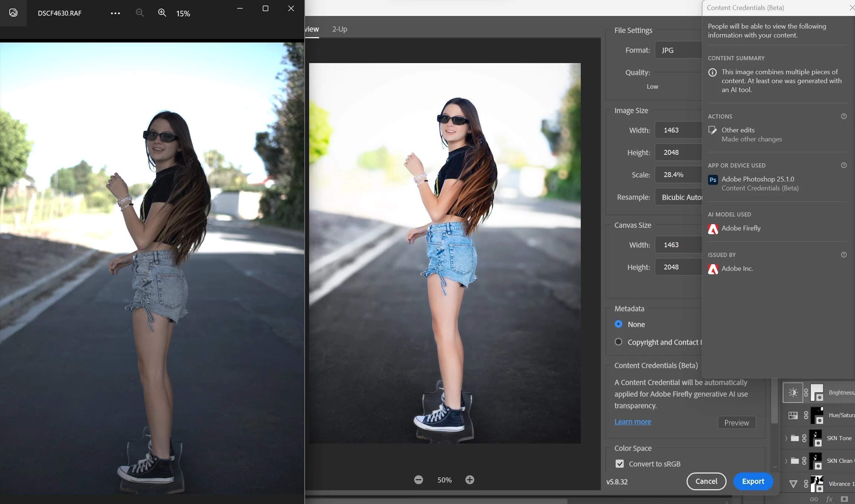This screenshot has width=855, height=504.
Task: Click the magnifier zoom-in icon in the photo viewer
Action: (x=162, y=13)
